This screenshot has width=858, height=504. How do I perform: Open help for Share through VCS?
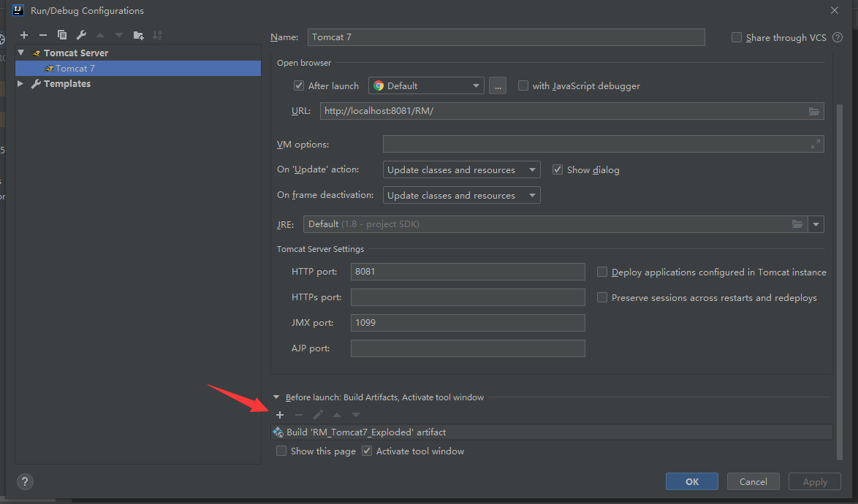pyautogui.click(x=838, y=37)
